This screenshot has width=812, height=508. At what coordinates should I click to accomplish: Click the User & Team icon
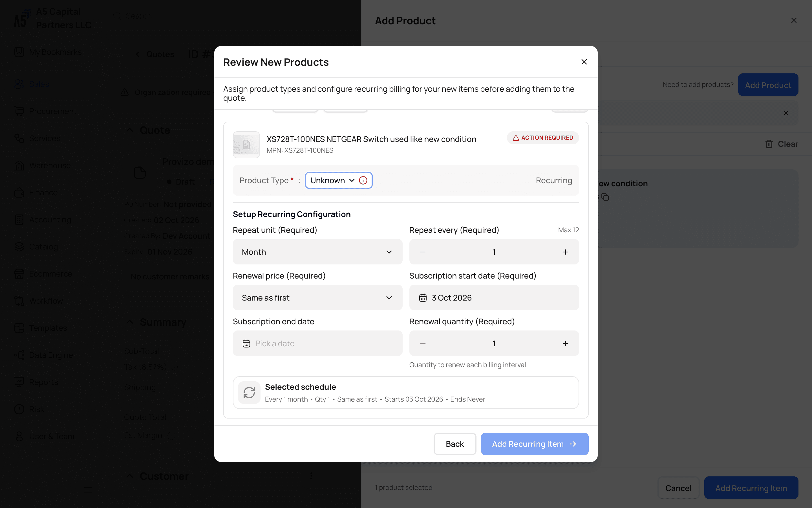(19, 436)
